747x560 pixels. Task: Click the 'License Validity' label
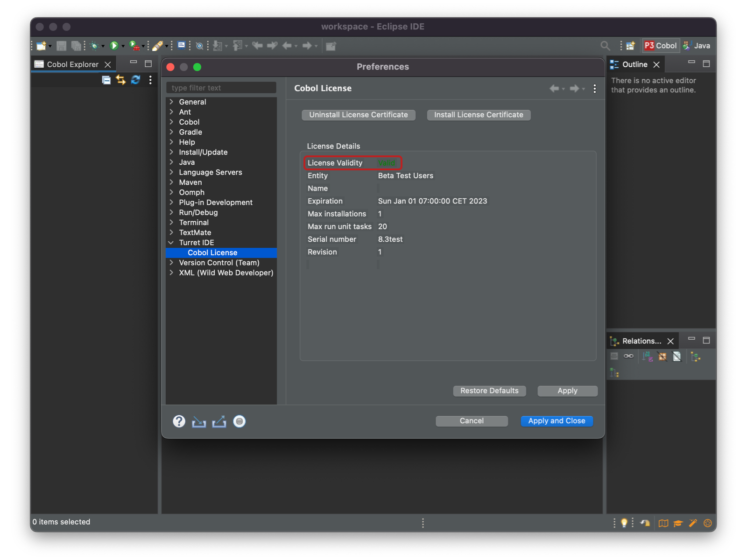click(x=335, y=163)
